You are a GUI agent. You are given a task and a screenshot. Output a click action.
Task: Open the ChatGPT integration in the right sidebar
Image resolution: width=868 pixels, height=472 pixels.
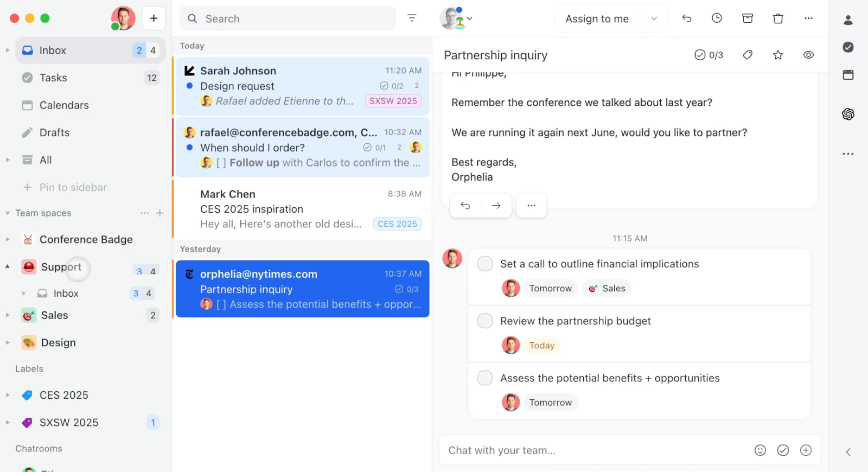point(847,114)
